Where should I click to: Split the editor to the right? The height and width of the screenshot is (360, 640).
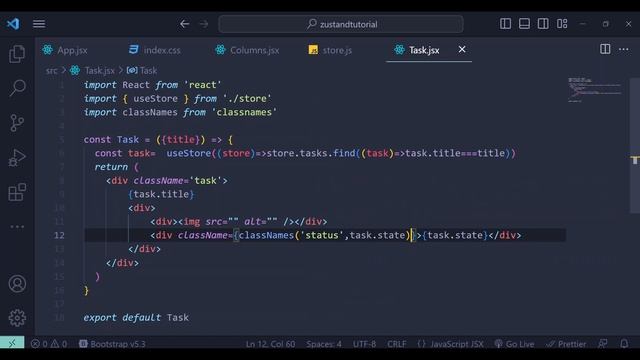coord(605,49)
